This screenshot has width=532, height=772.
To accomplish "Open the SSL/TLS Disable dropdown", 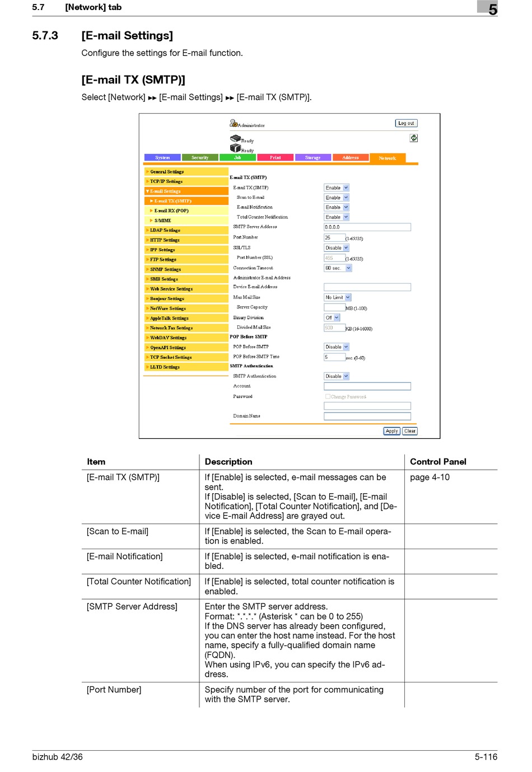I will [x=337, y=247].
